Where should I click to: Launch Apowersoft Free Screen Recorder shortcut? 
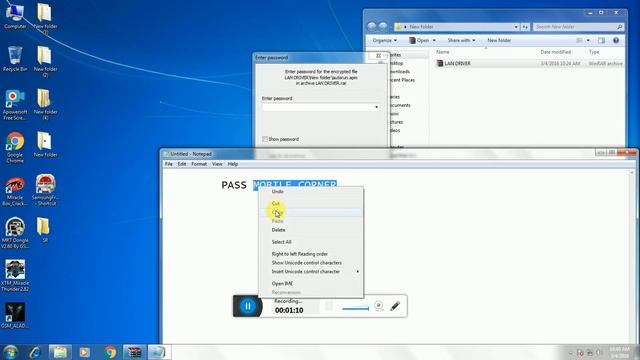(15, 104)
